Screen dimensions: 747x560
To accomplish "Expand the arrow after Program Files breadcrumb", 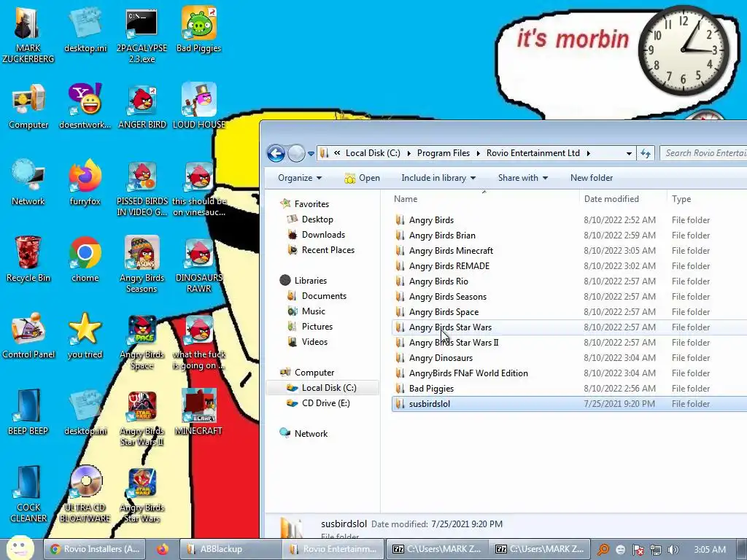I will [x=478, y=153].
